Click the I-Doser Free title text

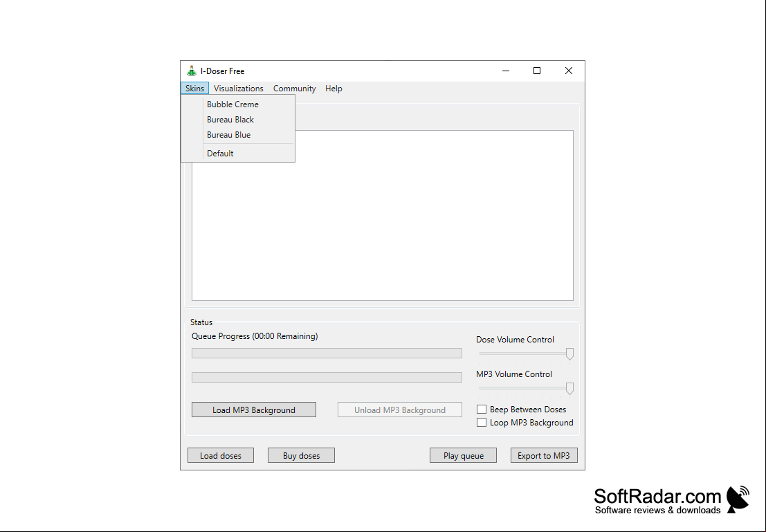222,71
